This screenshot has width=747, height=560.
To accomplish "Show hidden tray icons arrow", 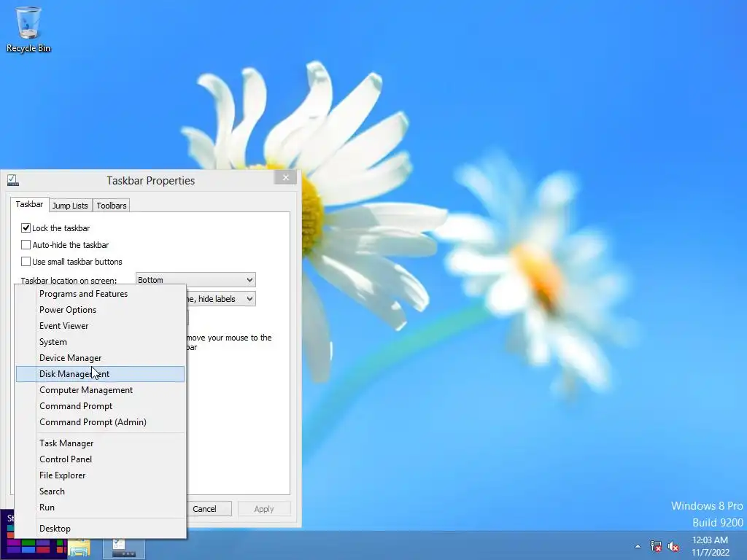I will click(638, 546).
